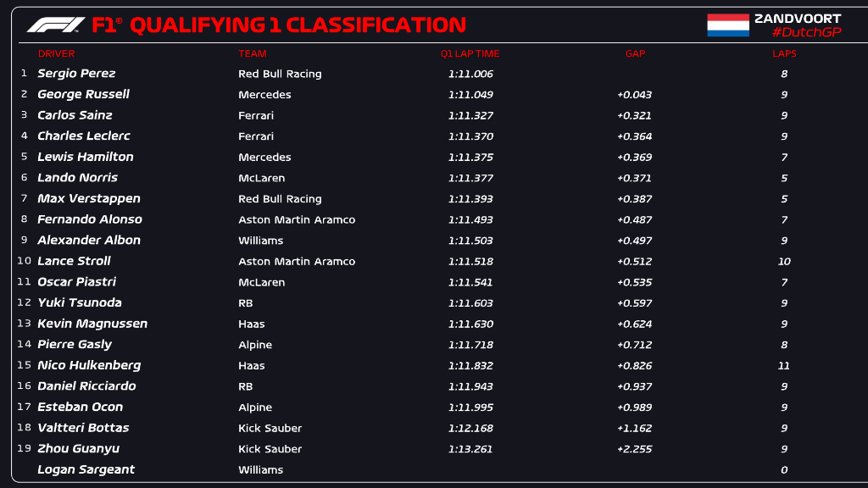The image size is (868, 488).
Task: Click Lando Norris in the classification
Action: coord(77,178)
